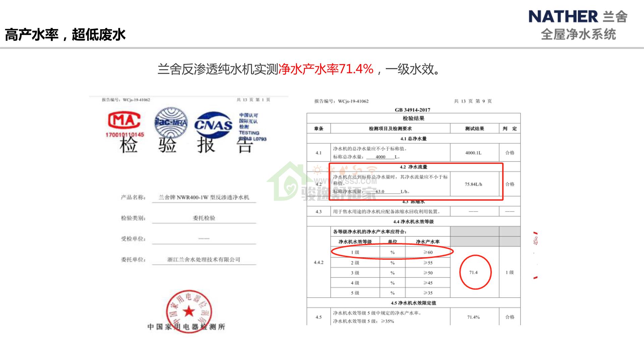Screen dimensions: 644x362
Task: Click the red text 净水产水率71.4%
Action: coord(326,69)
